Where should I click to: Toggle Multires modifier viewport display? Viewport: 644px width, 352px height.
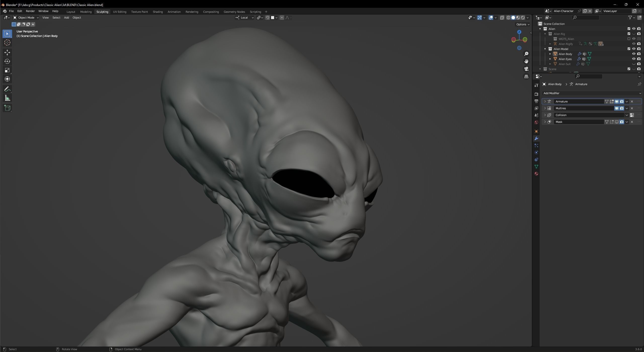tap(617, 108)
